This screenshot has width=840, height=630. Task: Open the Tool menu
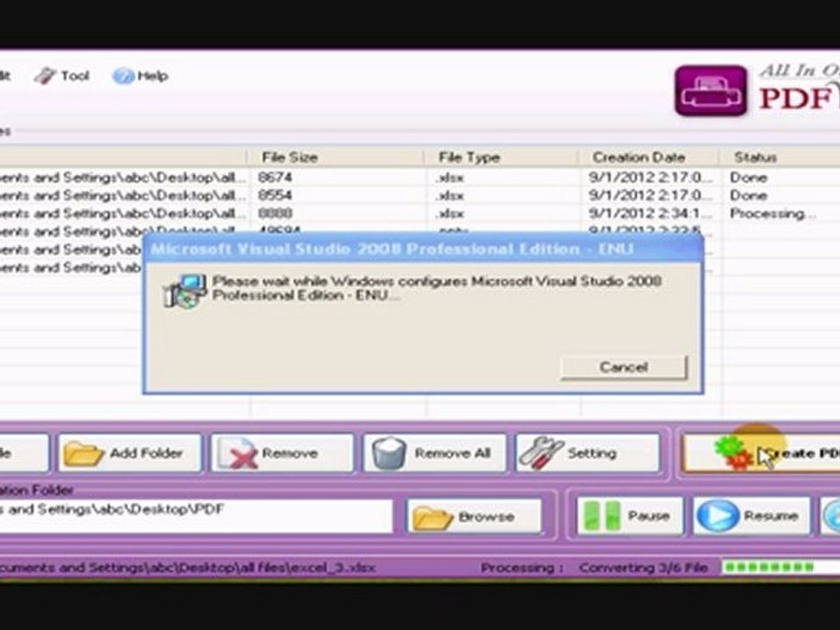61,76
